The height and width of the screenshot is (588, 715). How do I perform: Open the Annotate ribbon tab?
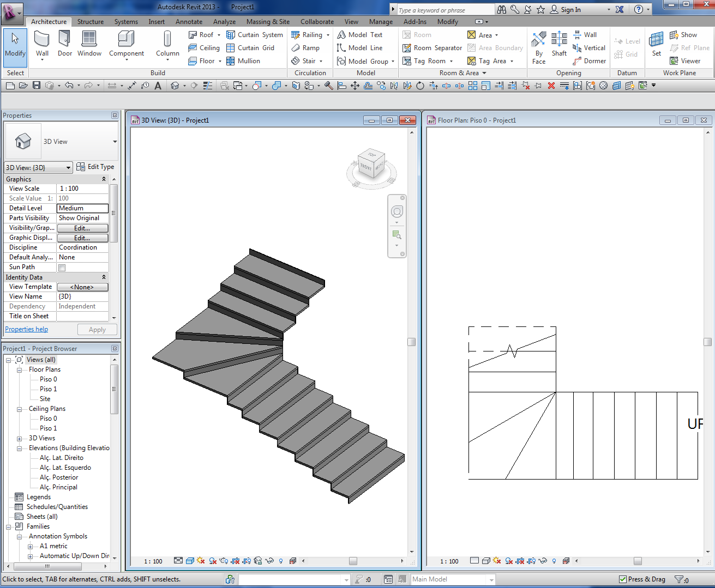[189, 22]
